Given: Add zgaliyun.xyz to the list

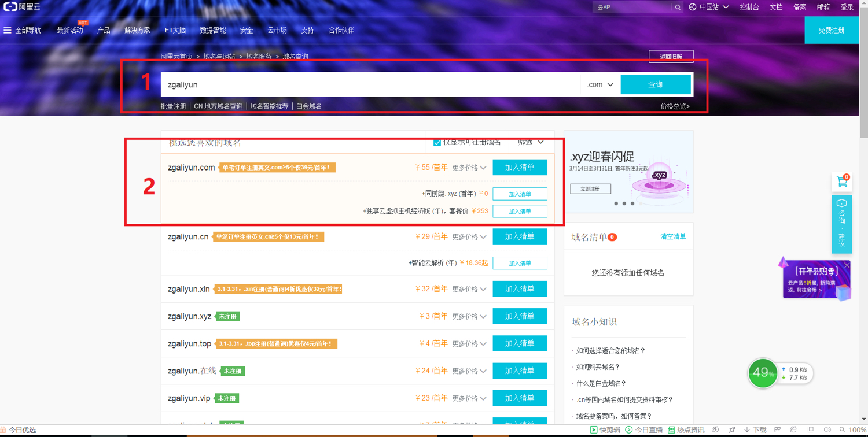Looking at the screenshot, I should point(520,316).
